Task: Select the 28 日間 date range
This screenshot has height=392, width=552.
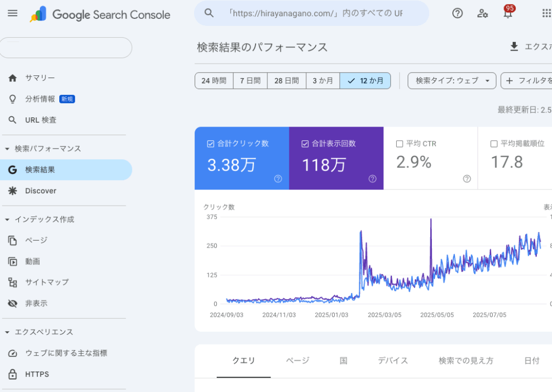Action: (x=286, y=81)
